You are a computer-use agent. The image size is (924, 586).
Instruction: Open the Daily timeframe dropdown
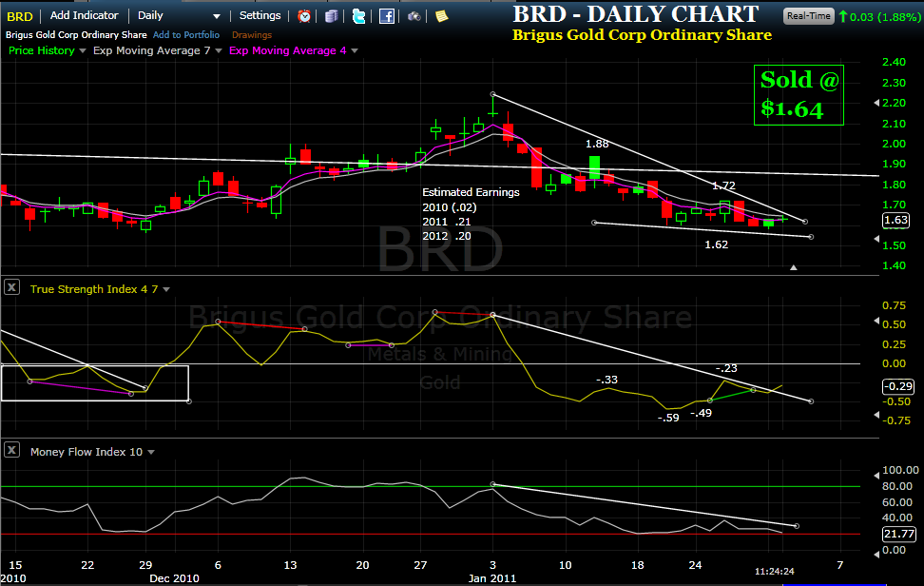tap(179, 16)
